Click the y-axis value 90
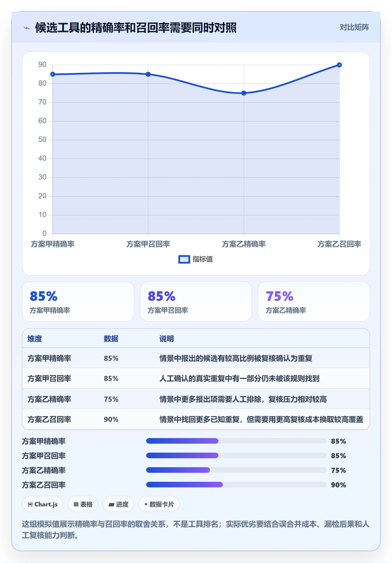This screenshot has height=563, width=392. click(42, 65)
